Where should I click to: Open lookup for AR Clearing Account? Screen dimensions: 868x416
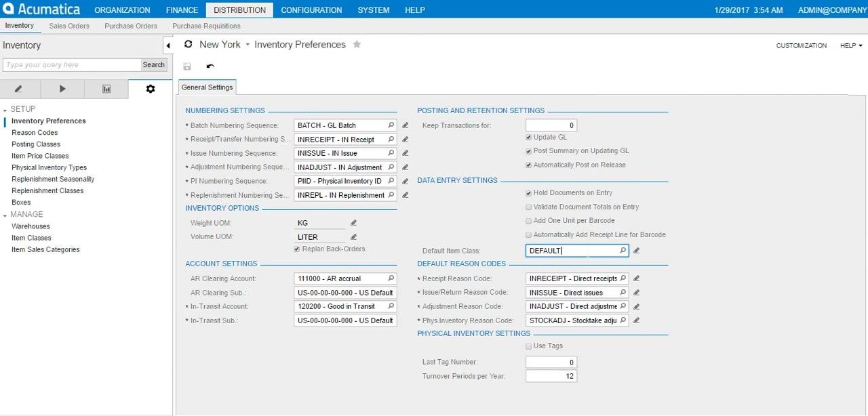click(x=391, y=278)
